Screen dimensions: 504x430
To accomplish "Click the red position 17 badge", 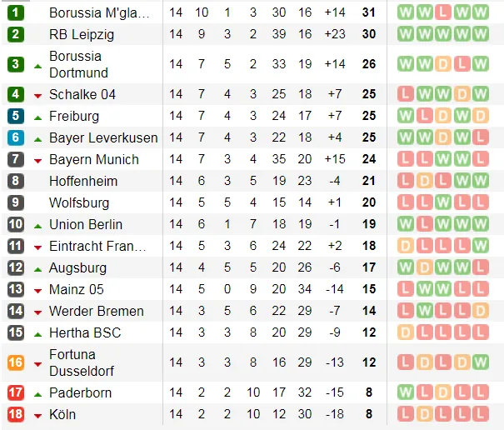I will [16, 392].
